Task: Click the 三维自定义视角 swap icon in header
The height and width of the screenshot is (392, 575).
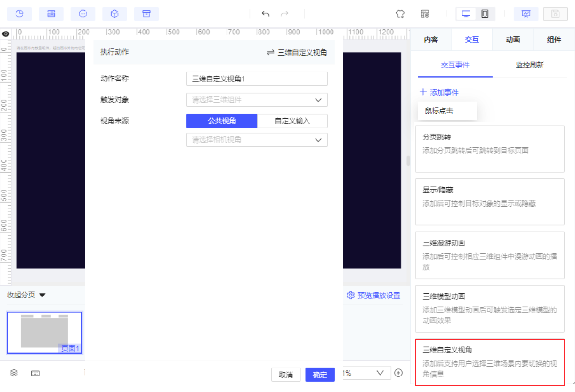Action: [x=270, y=52]
